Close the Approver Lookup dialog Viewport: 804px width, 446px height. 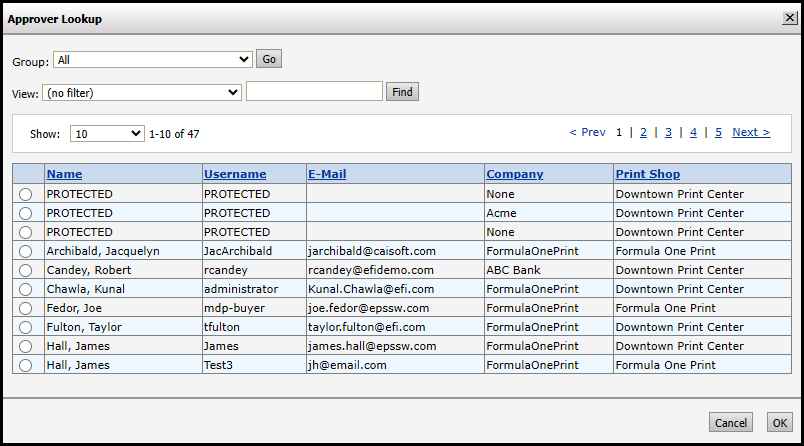789,18
